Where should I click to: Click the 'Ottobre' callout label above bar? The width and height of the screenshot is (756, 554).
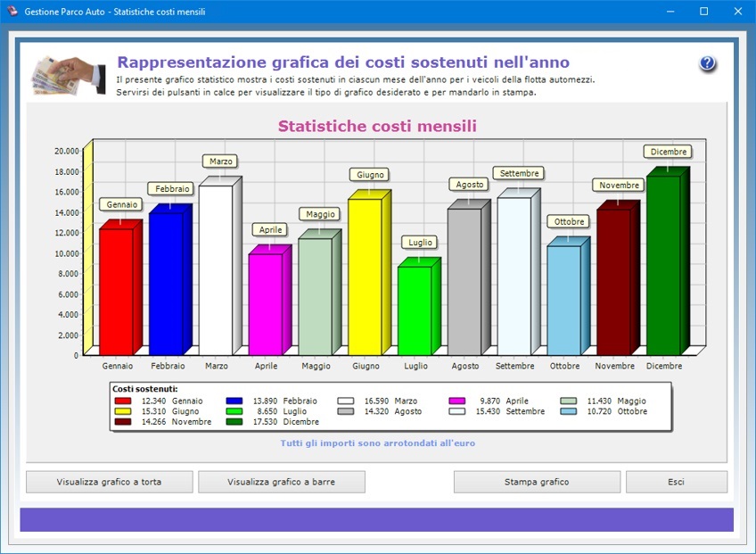coord(569,222)
